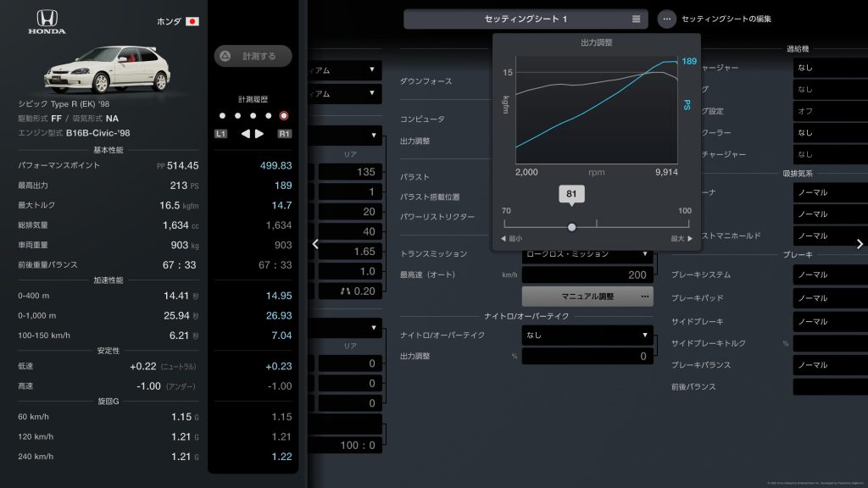Open the クーラー row なし dropdown
868x488 pixels.
[831, 133]
